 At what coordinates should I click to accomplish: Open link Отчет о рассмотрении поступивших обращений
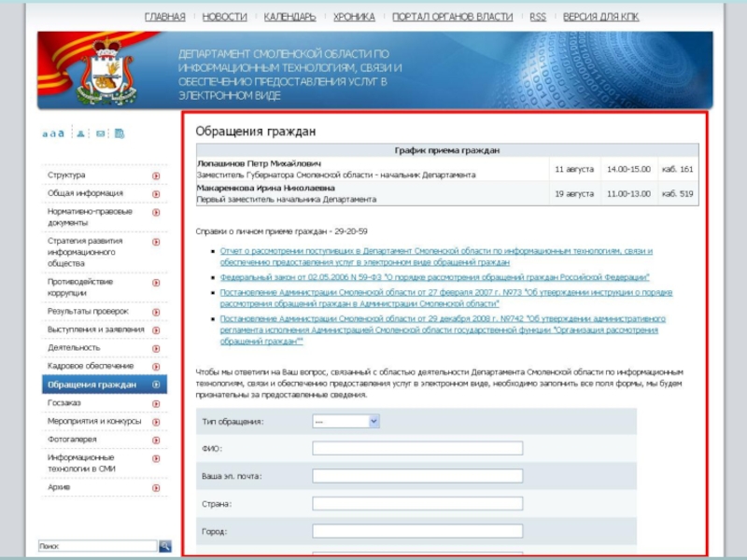click(x=436, y=256)
